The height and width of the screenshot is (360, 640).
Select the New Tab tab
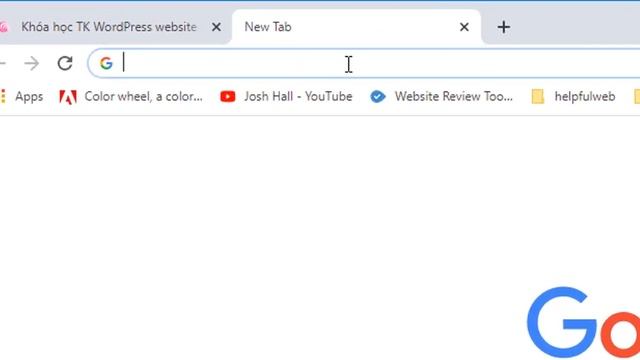coord(356,27)
